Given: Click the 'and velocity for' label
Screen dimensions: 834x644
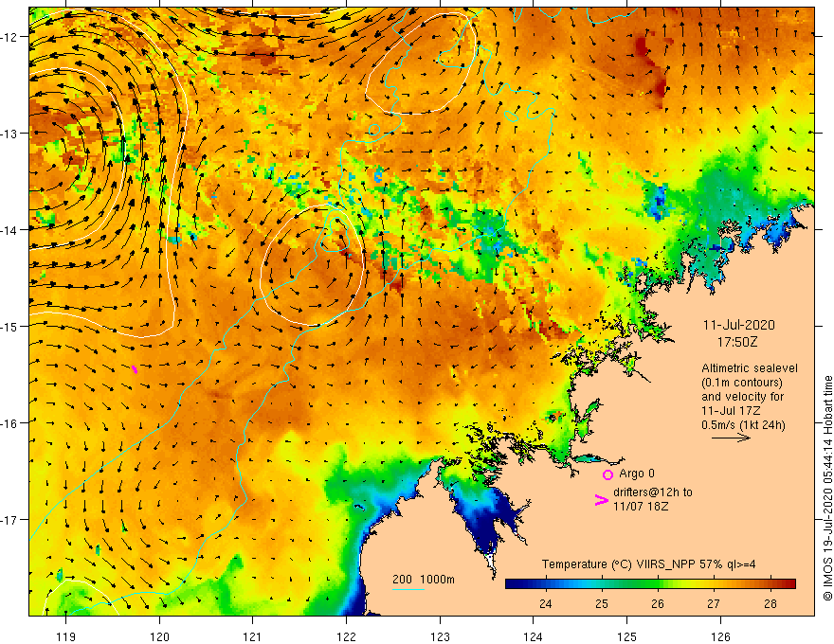Looking at the screenshot, I should coord(742,397).
